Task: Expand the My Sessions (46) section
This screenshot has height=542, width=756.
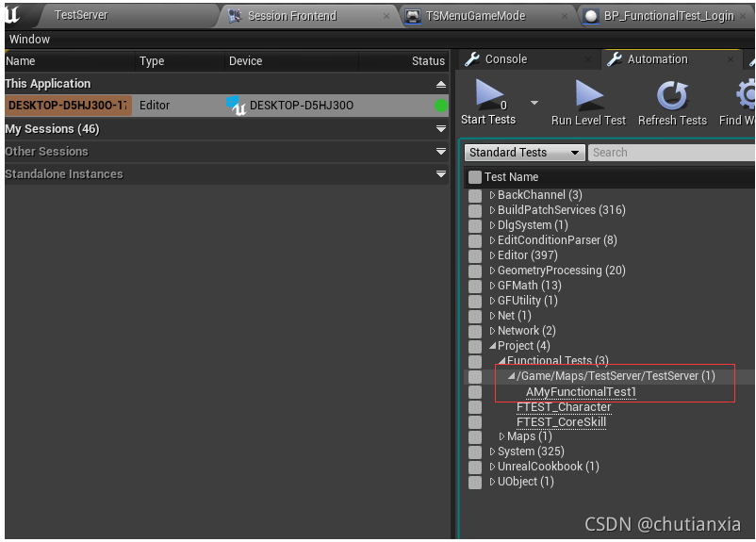Action: (x=440, y=129)
